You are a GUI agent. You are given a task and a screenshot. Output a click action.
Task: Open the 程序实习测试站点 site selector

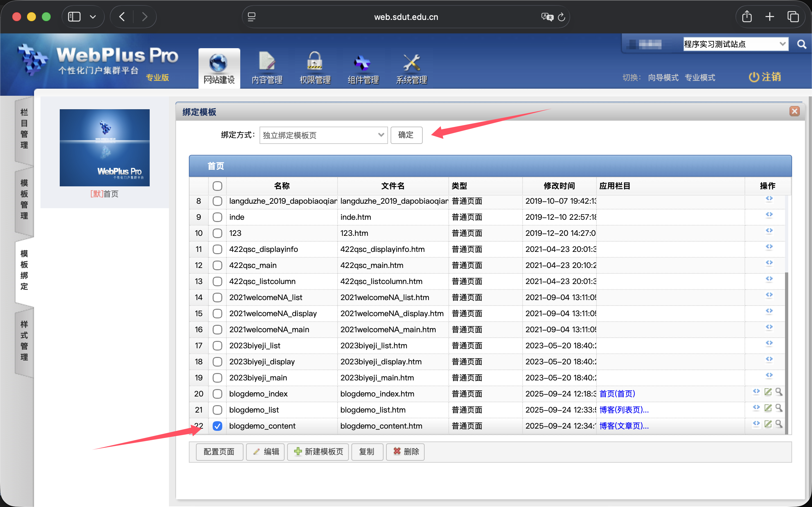pyautogui.click(x=735, y=44)
